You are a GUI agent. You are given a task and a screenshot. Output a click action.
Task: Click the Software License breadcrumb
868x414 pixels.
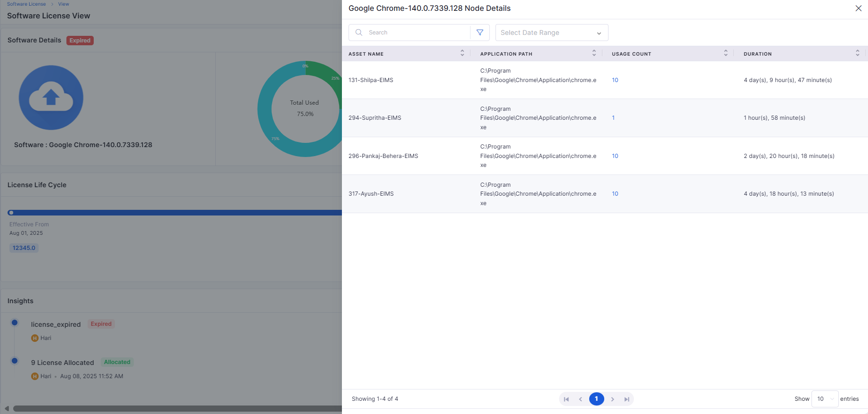[26, 4]
